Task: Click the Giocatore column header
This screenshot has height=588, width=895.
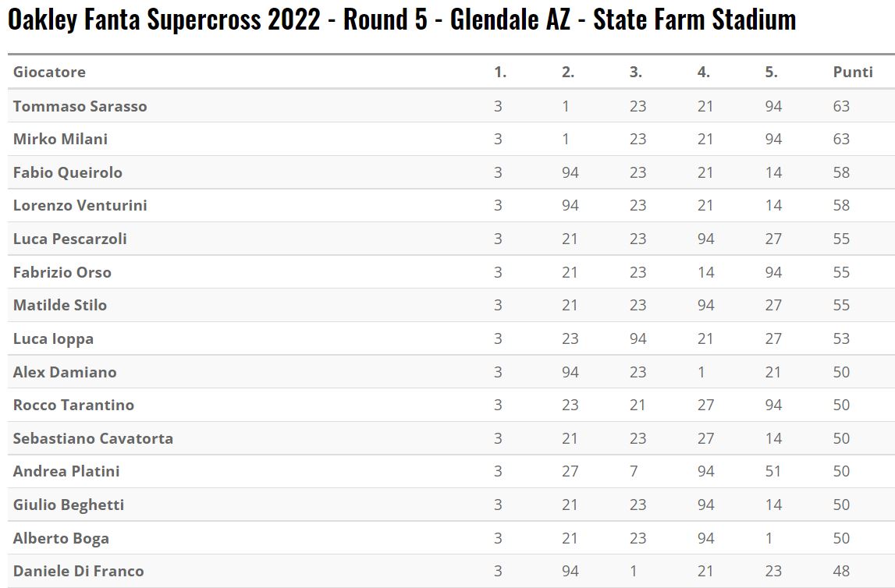Action: pos(49,72)
